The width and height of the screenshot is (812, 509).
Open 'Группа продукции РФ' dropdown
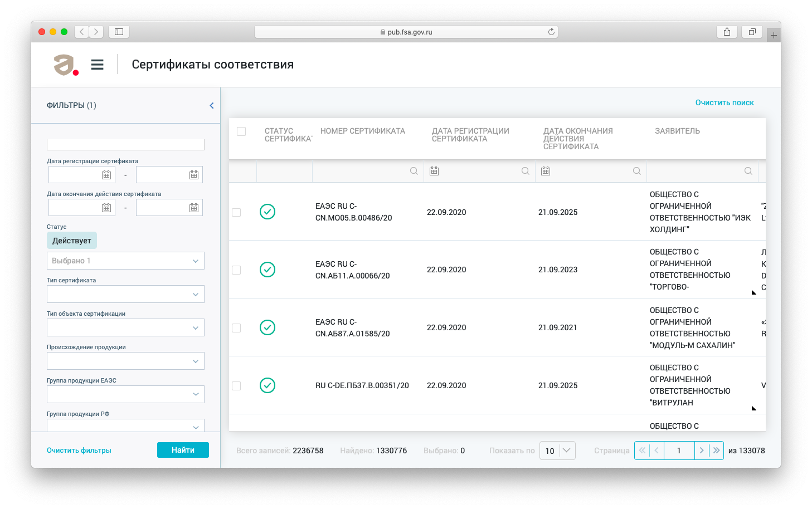125,425
